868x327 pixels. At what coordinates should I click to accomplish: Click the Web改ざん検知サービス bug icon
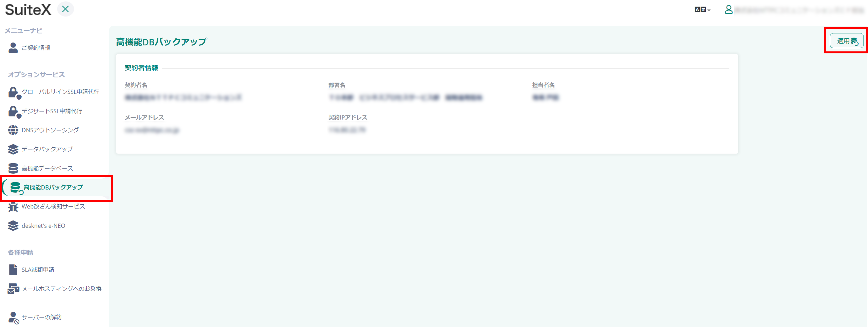point(13,207)
